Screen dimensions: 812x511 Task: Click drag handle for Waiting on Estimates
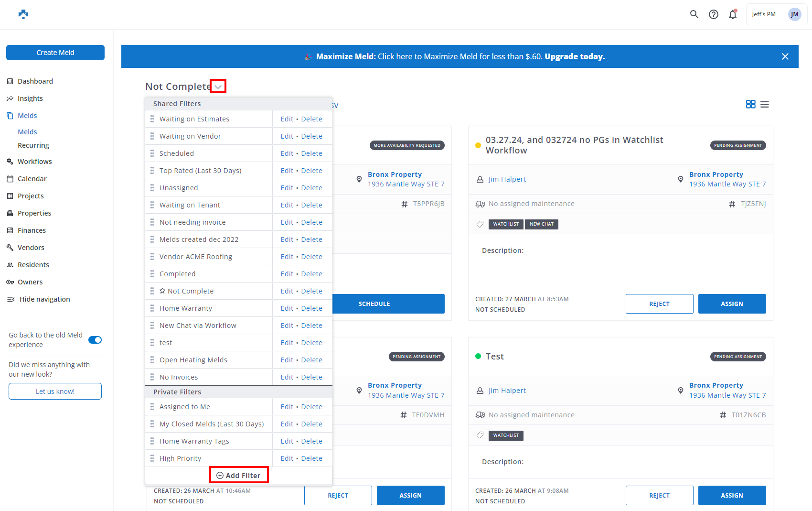click(x=152, y=119)
